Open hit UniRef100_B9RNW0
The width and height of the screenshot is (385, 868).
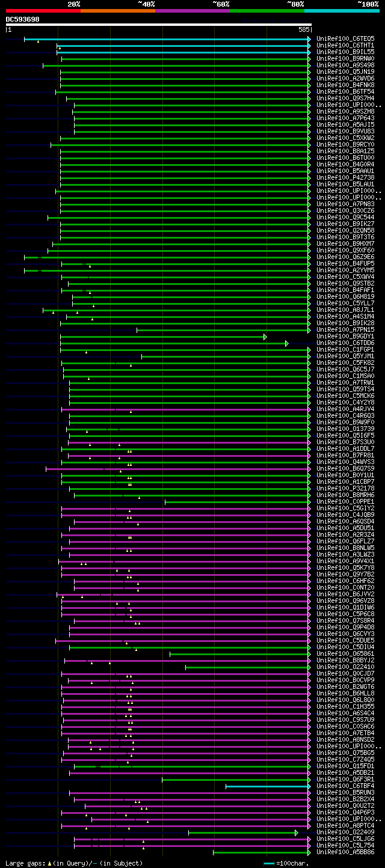[x=345, y=58]
